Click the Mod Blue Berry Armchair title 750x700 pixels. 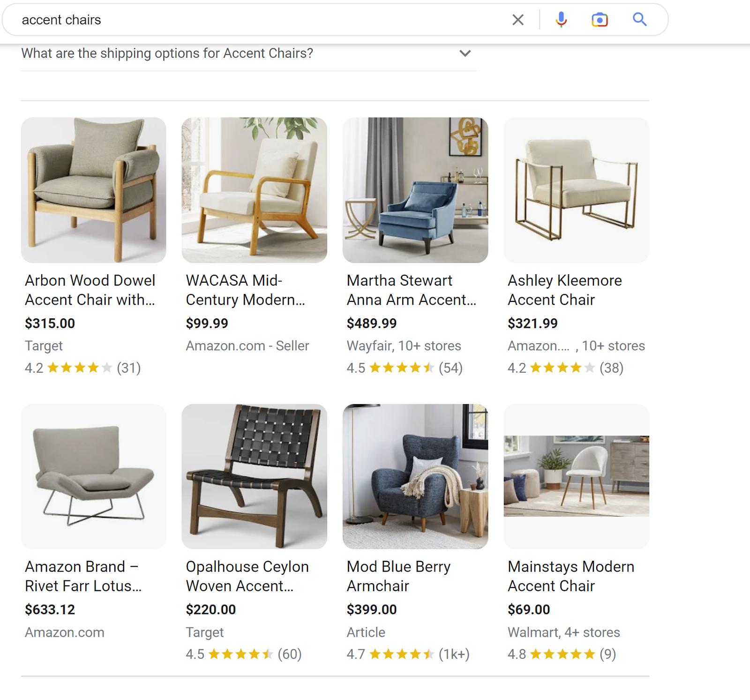point(398,576)
